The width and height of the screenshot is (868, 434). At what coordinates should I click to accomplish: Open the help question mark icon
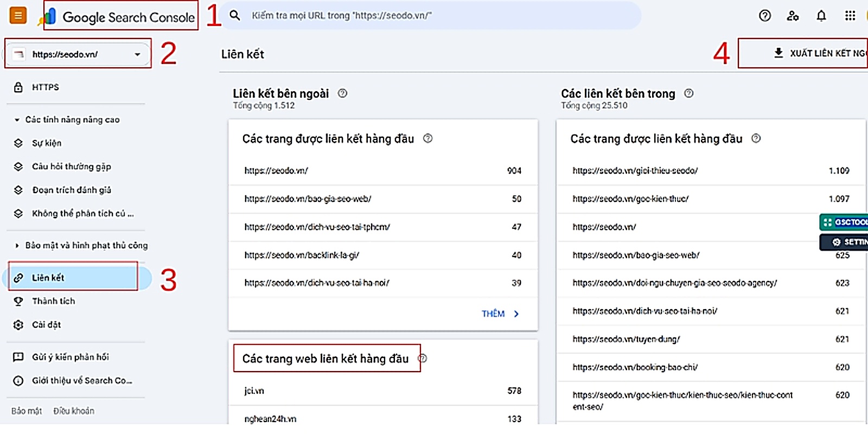point(765,16)
